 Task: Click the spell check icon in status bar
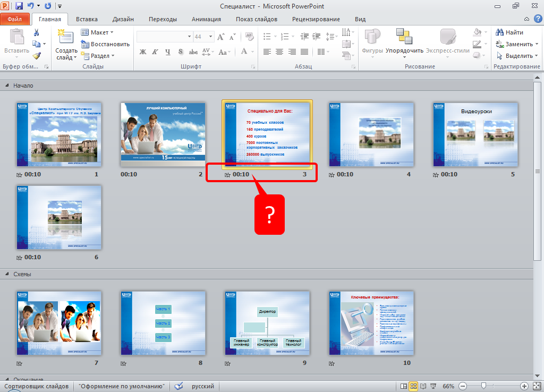[x=179, y=386]
